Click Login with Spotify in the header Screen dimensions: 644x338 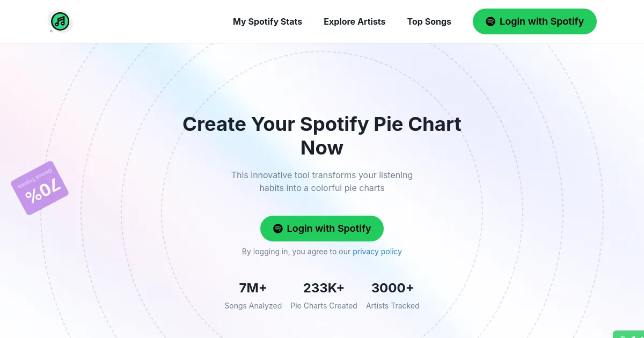point(535,21)
